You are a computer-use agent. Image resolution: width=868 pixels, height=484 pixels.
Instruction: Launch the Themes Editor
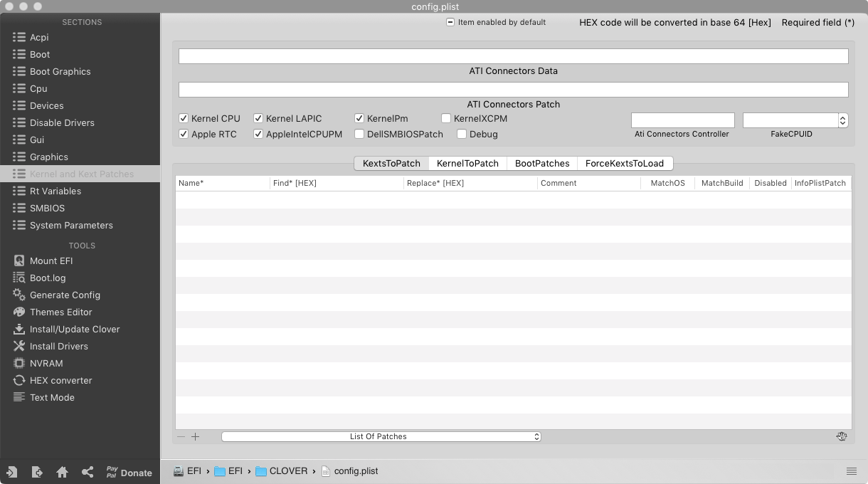coord(60,312)
